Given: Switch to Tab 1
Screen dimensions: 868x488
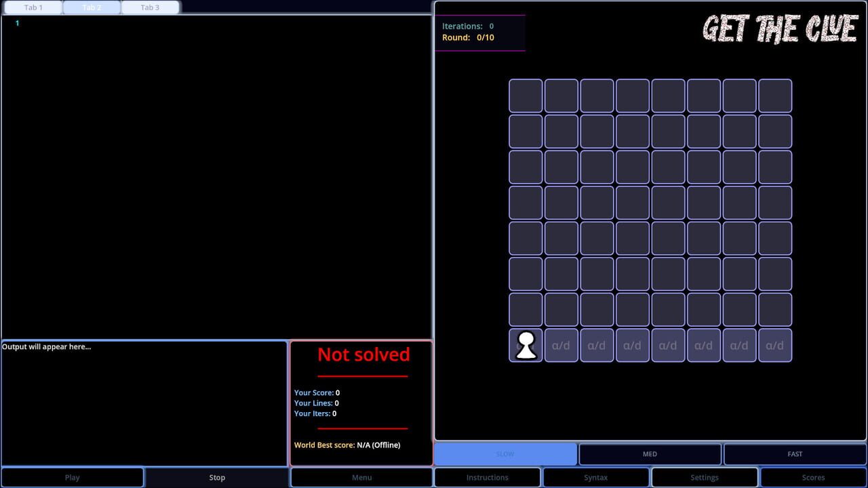Looking at the screenshot, I should pos(33,7).
